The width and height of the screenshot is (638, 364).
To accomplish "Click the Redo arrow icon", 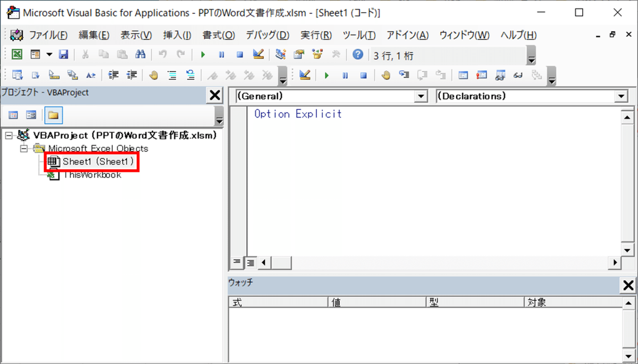I will pyautogui.click(x=181, y=55).
